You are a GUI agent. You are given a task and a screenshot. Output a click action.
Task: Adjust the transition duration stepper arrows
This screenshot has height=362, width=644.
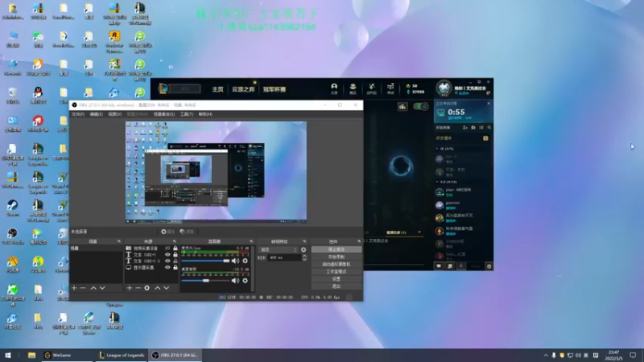[304, 257]
